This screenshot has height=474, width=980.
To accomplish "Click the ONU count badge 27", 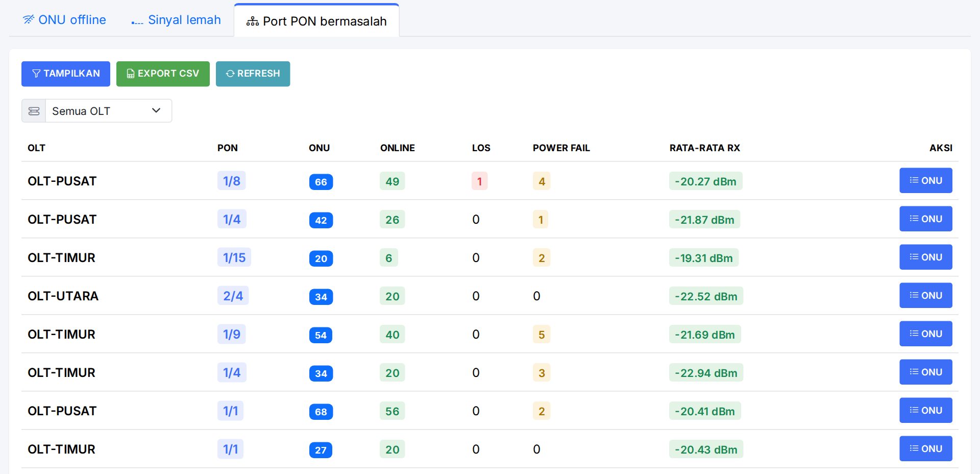I will pos(321,450).
